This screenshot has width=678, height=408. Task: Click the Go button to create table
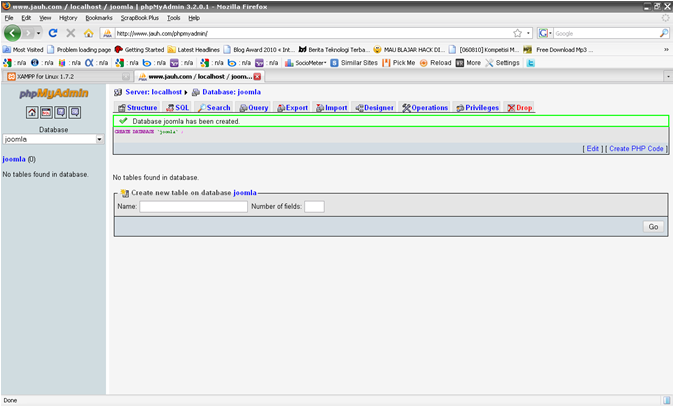(x=653, y=227)
